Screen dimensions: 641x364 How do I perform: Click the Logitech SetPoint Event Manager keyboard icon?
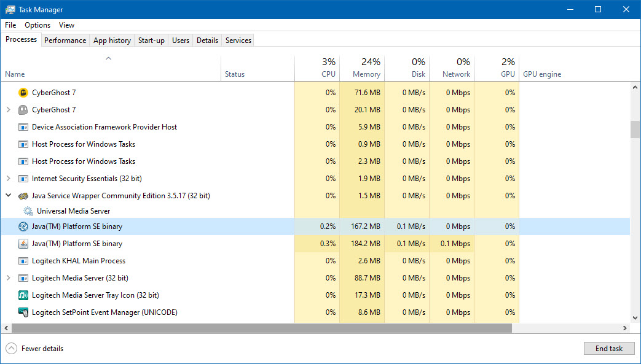point(23,312)
